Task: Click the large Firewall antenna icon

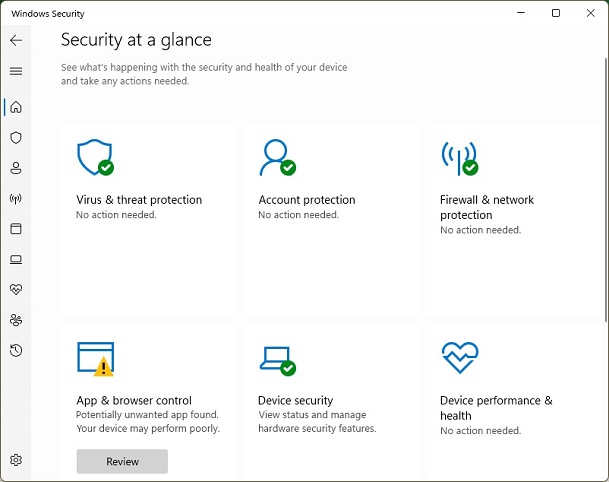Action: click(x=460, y=158)
